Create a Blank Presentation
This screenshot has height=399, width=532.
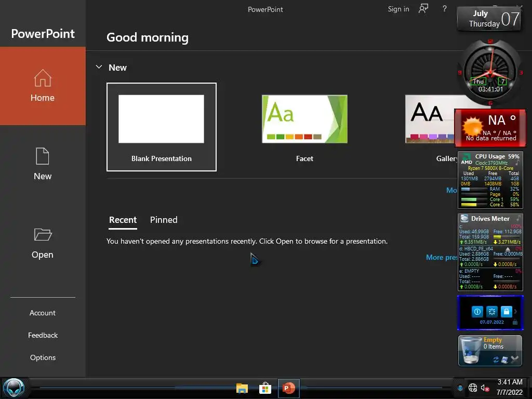point(162,127)
